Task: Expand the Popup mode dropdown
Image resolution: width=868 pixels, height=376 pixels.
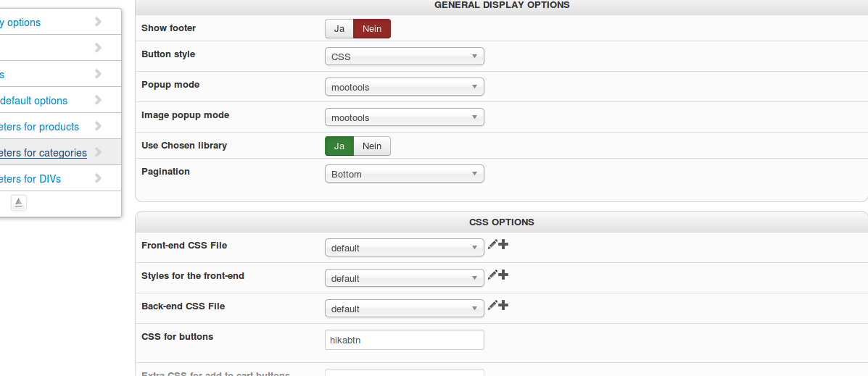Action: [404, 87]
